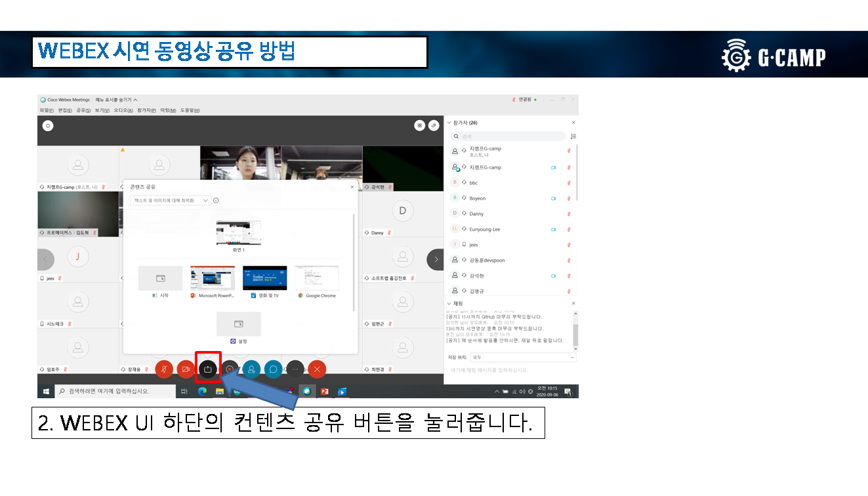Screen dimensions: 868x496
Task: Click bbc's muted microphone icon
Action: coord(569,182)
